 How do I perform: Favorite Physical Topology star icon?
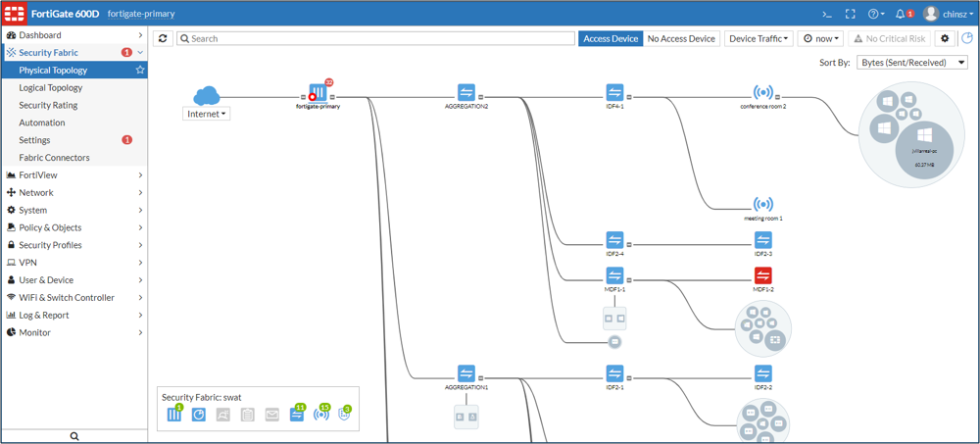click(140, 70)
